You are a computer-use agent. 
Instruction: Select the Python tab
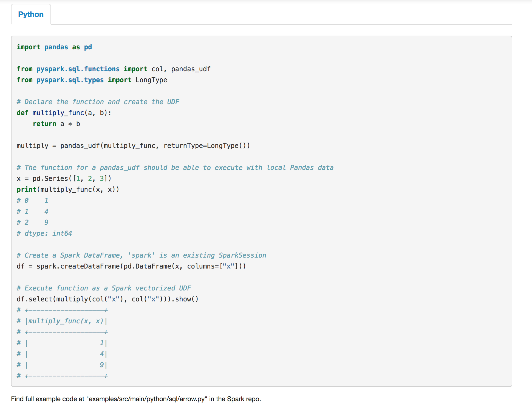[x=31, y=15]
